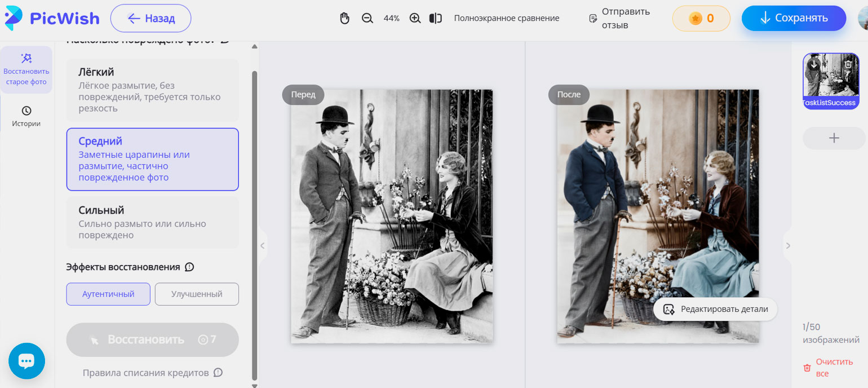Select the hand pan tool
Image resolution: width=868 pixels, height=388 pixels.
(x=344, y=18)
